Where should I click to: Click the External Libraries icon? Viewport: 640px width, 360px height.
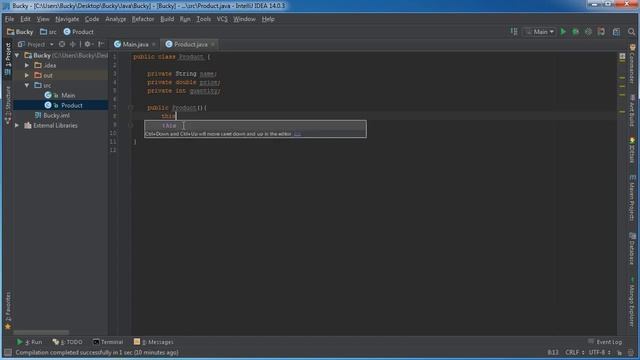point(28,125)
